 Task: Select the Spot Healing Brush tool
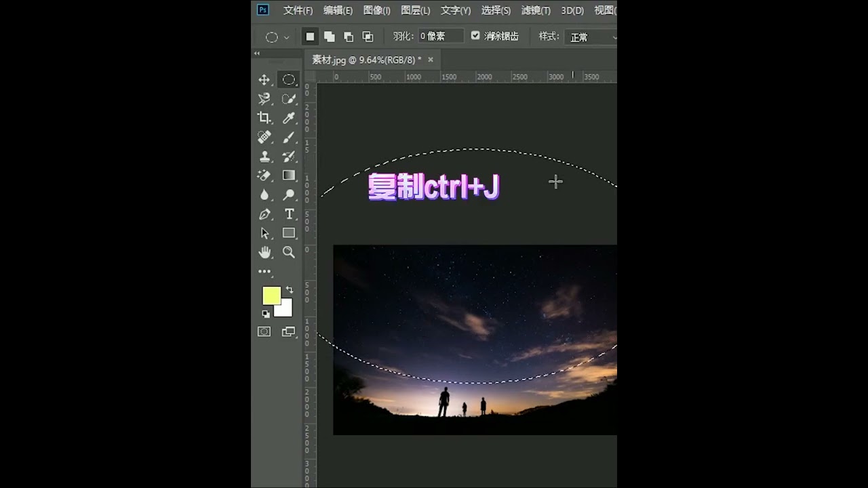coord(264,137)
